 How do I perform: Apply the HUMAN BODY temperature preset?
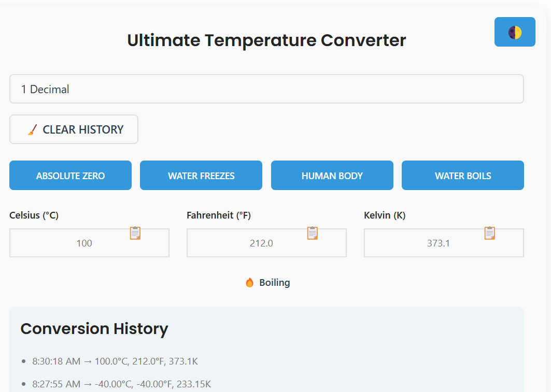pyautogui.click(x=332, y=175)
